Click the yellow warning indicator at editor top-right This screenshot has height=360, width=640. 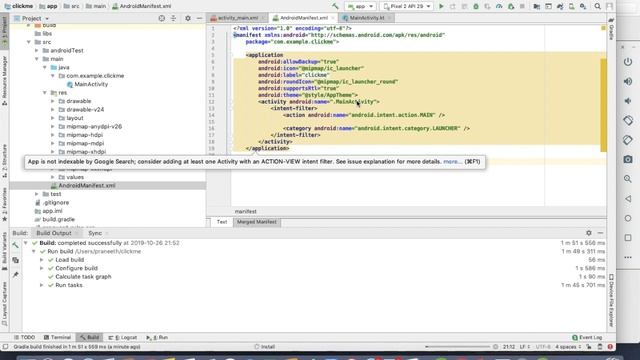(x=603, y=28)
